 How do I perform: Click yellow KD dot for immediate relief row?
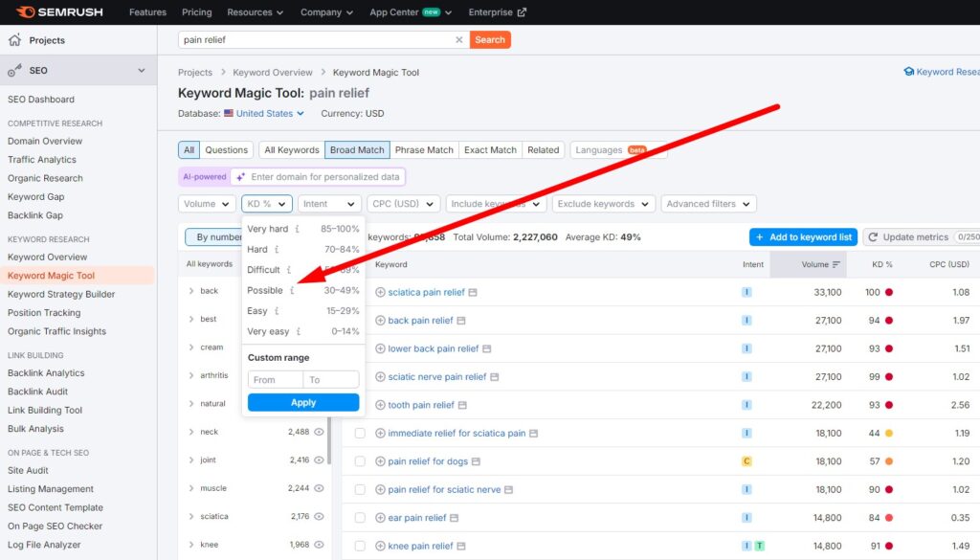tap(889, 433)
